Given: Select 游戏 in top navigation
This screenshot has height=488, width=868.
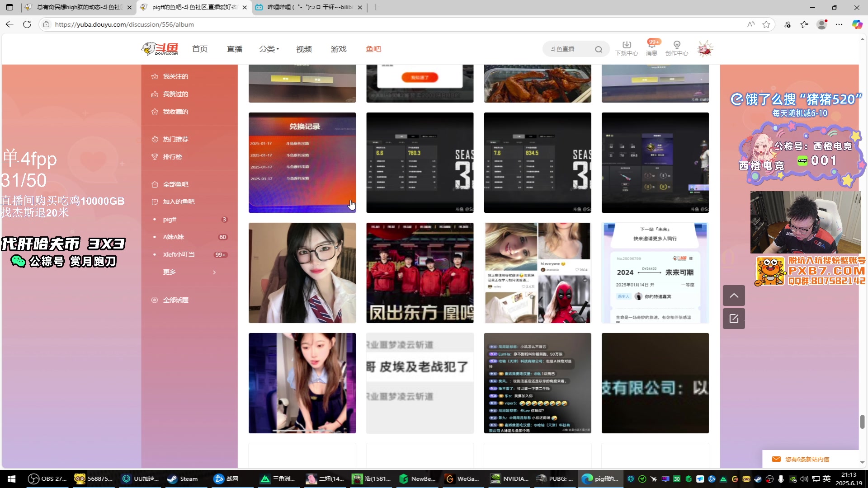Looking at the screenshot, I should tap(339, 49).
